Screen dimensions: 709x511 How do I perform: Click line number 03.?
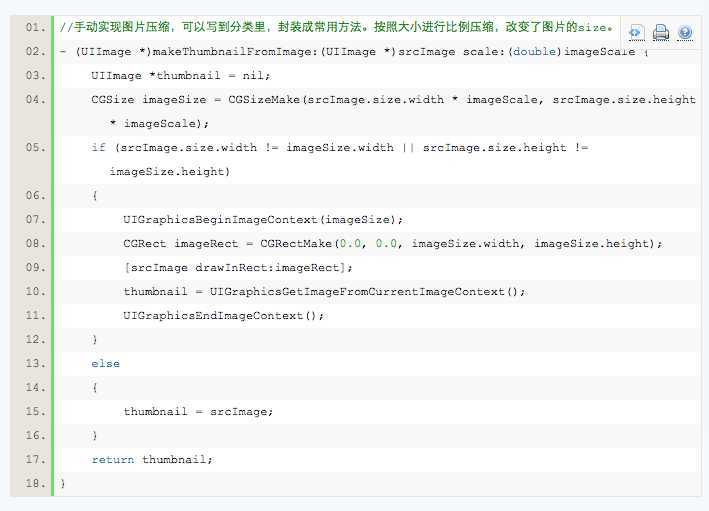[35, 76]
